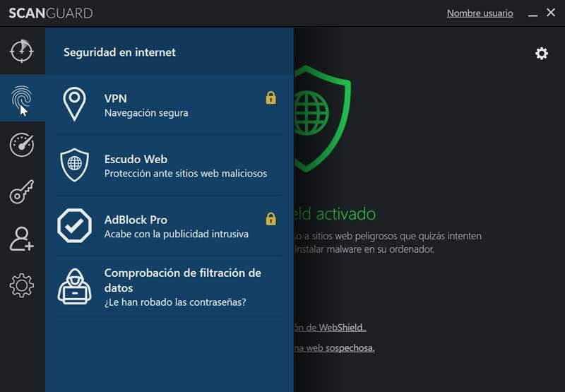Click the VPN padlock icon
The image size is (565, 392).
coord(271,97)
